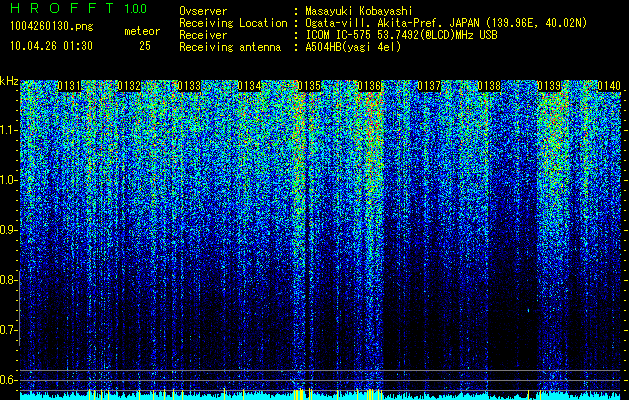The height and width of the screenshot is (400, 629).
Task: Click the date stamp 10.04.26 01:30
Action: (51, 46)
